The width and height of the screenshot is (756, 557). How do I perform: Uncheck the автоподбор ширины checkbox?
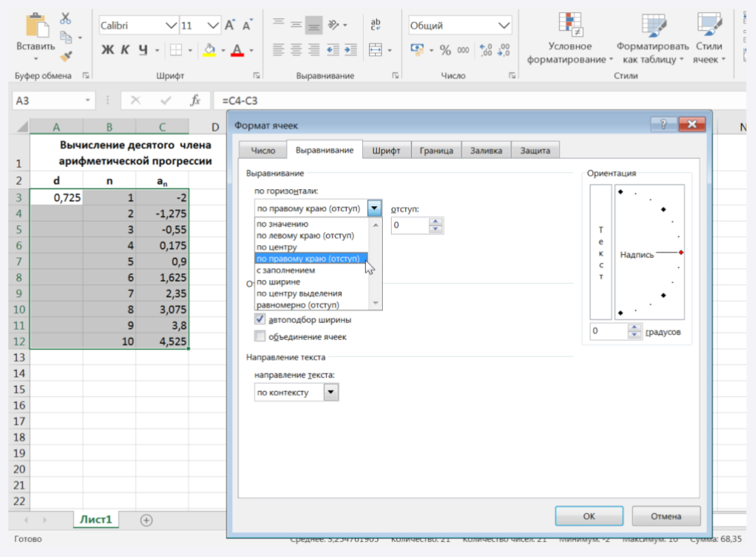pos(260,319)
